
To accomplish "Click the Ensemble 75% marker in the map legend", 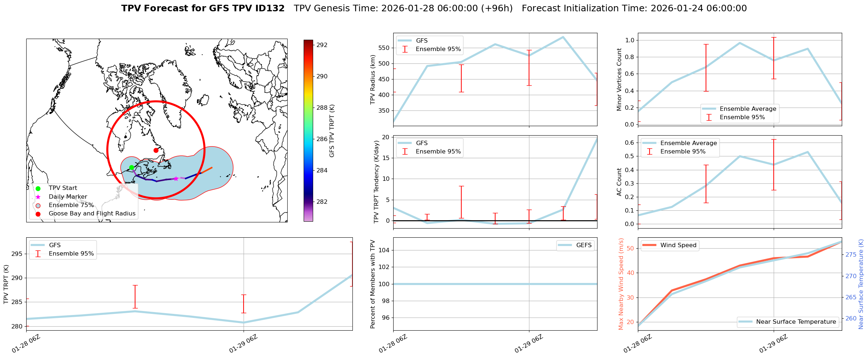I will [38, 205].
